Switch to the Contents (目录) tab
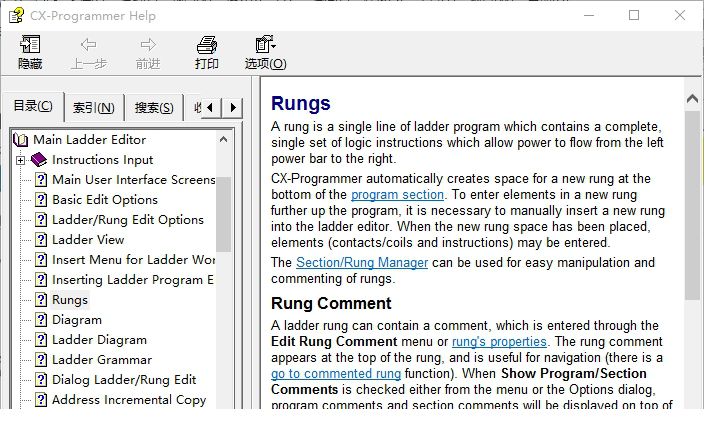Viewport: 704px width, 425px height. [33, 106]
